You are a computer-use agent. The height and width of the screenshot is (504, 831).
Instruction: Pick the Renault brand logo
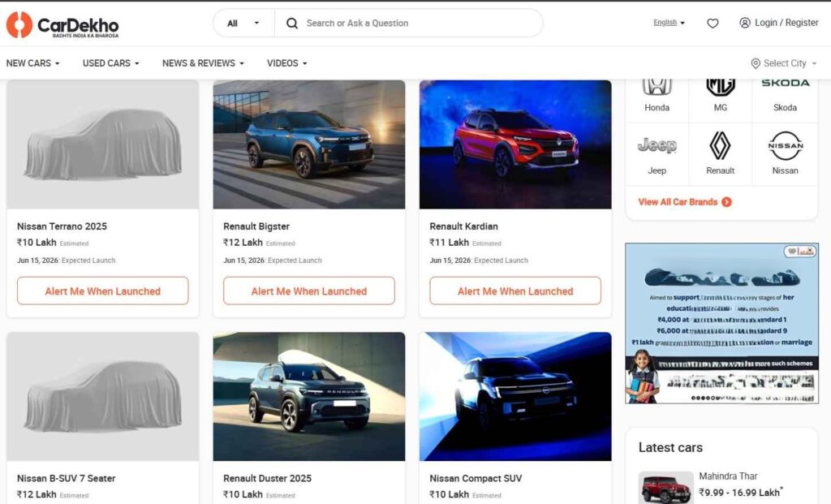click(x=720, y=147)
